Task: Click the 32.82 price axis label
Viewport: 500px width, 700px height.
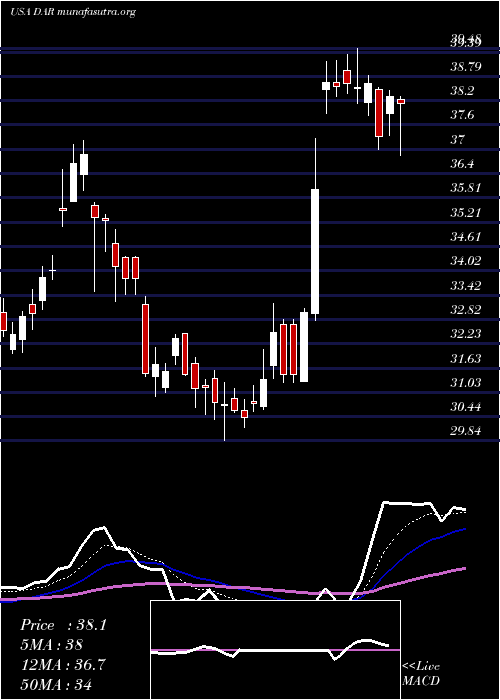Action: coord(466,310)
